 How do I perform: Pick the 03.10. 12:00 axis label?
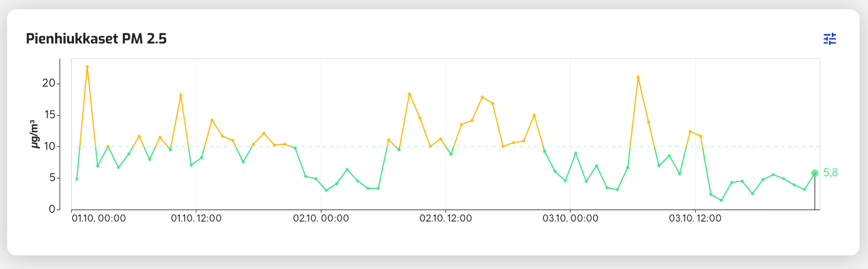[x=695, y=218]
